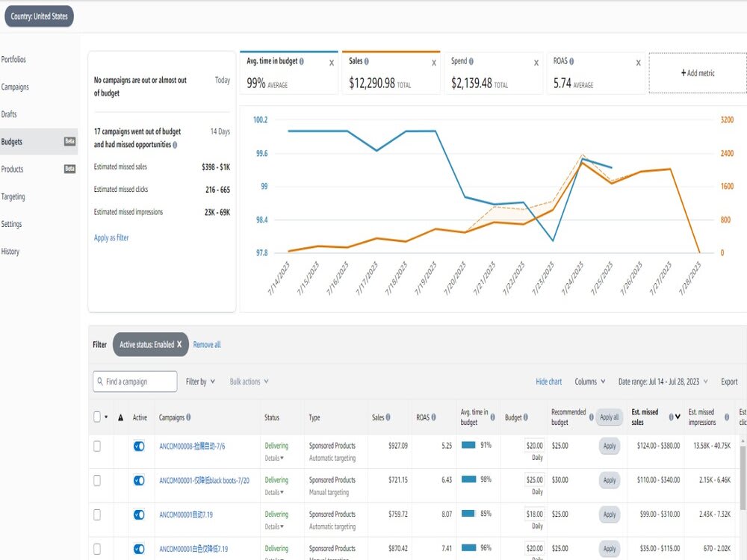The width and height of the screenshot is (747, 560).
Task: Click the Apply as filter link
Action: 111,237
